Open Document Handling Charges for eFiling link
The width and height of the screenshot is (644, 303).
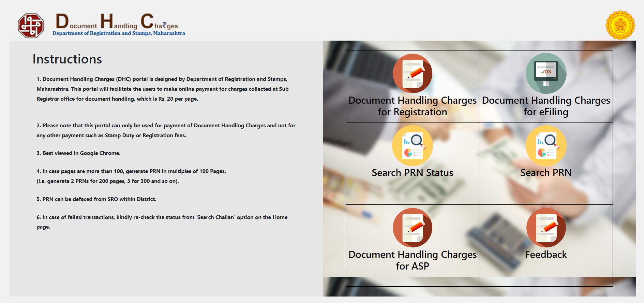coord(546,106)
